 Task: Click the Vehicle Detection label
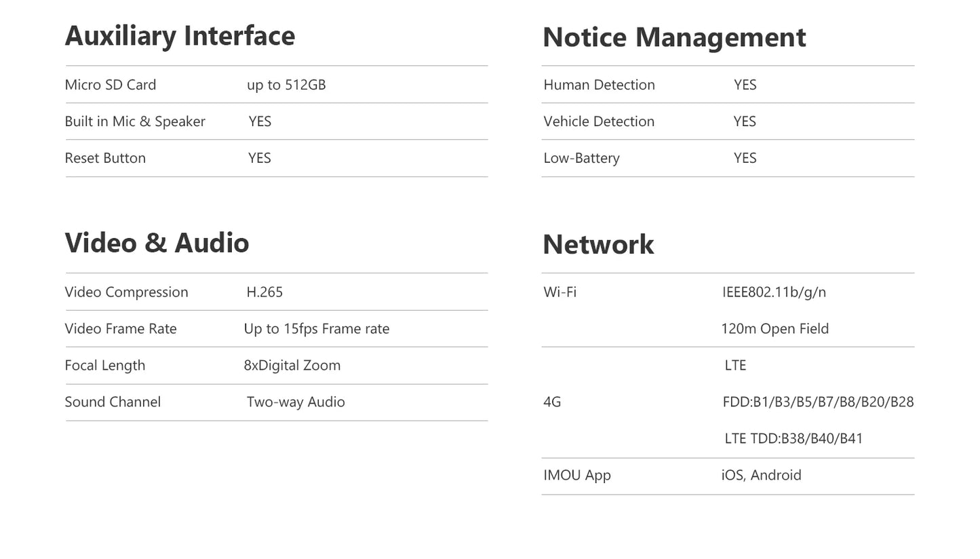click(599, 121)
